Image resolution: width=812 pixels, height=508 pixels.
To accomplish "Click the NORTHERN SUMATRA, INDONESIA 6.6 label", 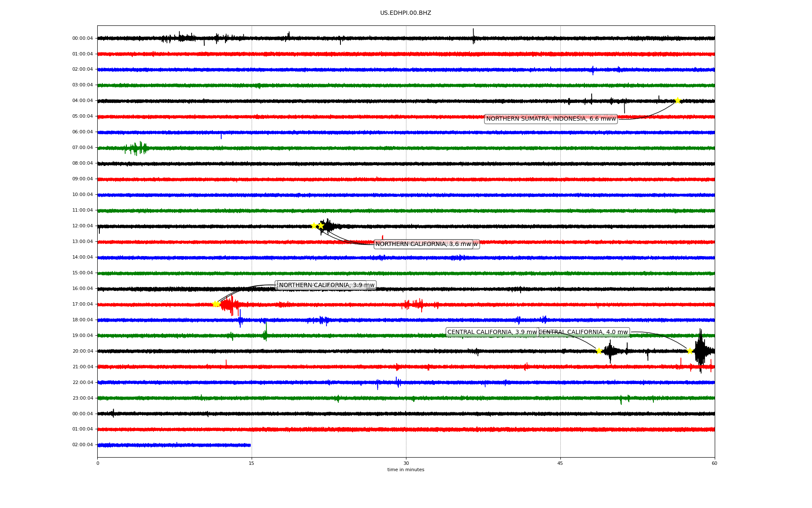I will (x=551, y=119).
